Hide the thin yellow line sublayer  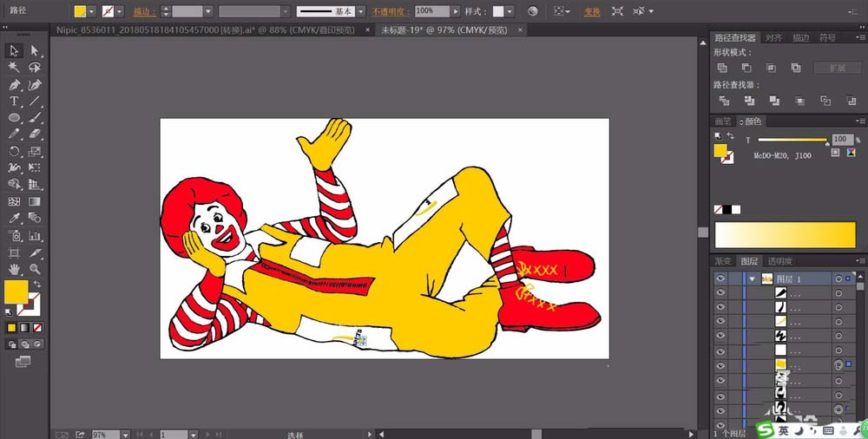720,321
